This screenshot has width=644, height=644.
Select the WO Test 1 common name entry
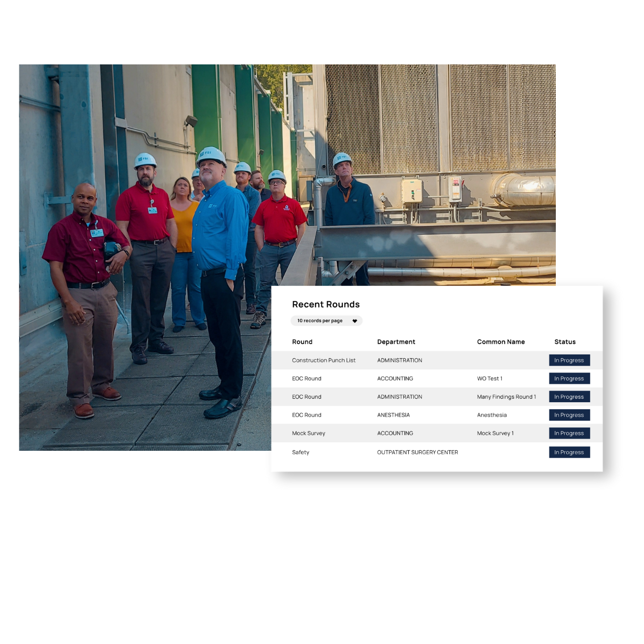coord(489,378)
